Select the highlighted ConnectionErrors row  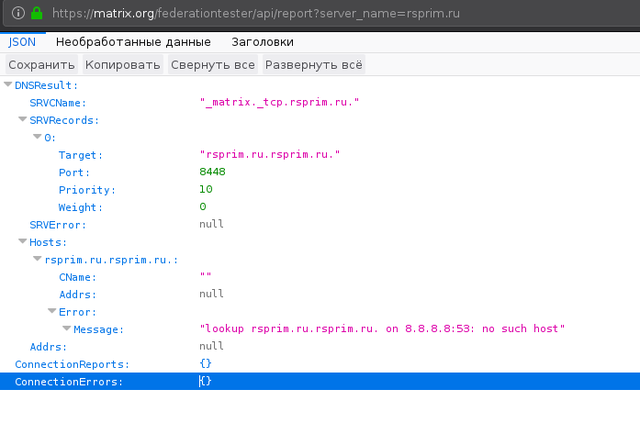pos(320,381)
